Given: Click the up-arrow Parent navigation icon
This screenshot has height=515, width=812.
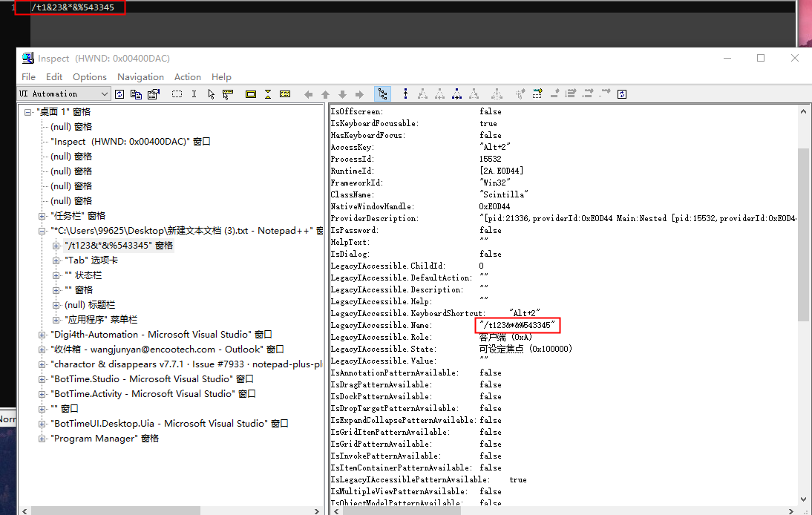Looking at the screenshot, I should click(325, 94).
